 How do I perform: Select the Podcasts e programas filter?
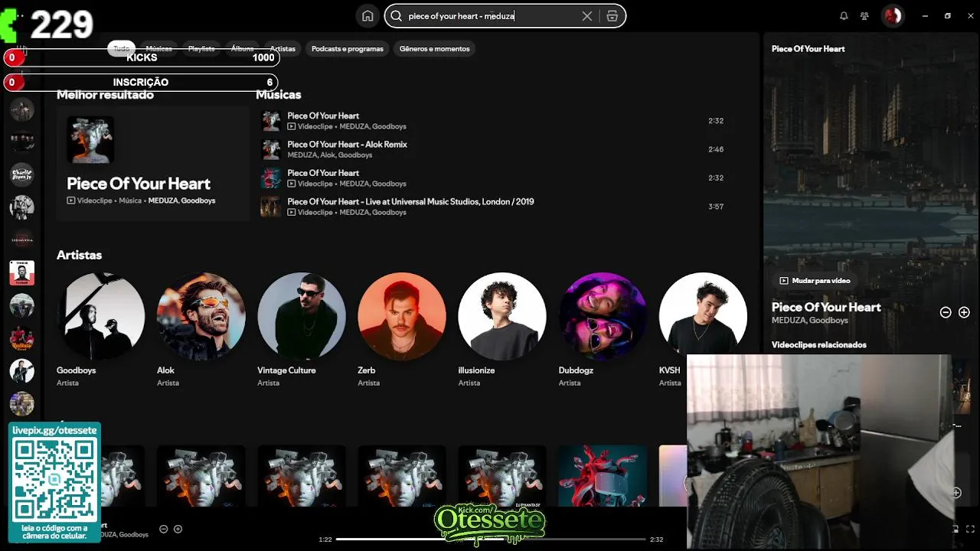coord(348,48)
